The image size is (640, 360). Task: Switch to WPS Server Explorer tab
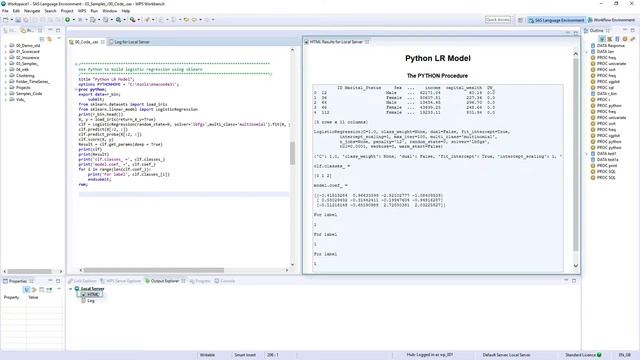121,281
